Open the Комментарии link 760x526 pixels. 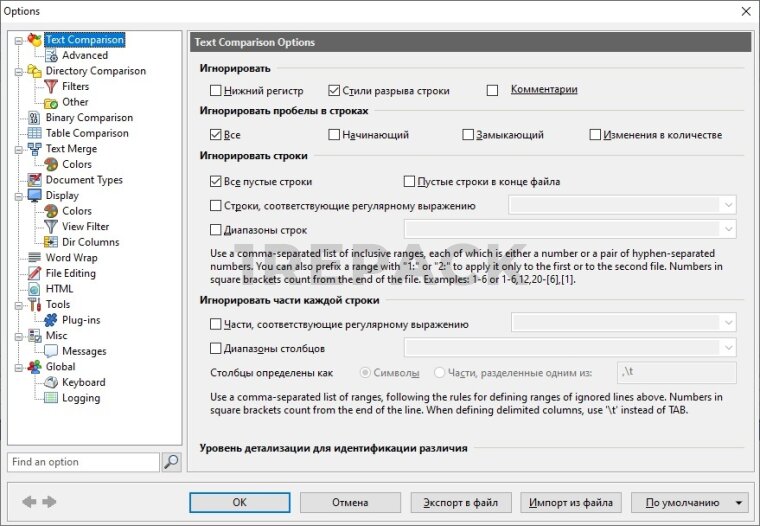[544, 90]
